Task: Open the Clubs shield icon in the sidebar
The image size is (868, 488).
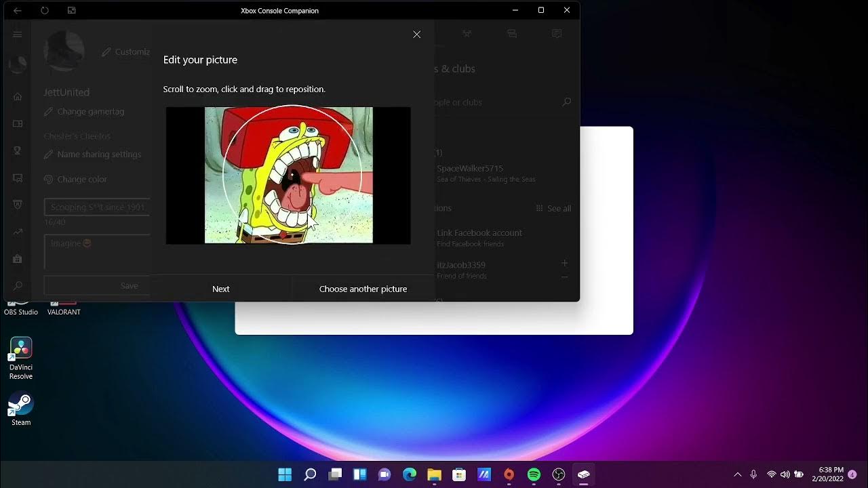Action: click(18, 205)
